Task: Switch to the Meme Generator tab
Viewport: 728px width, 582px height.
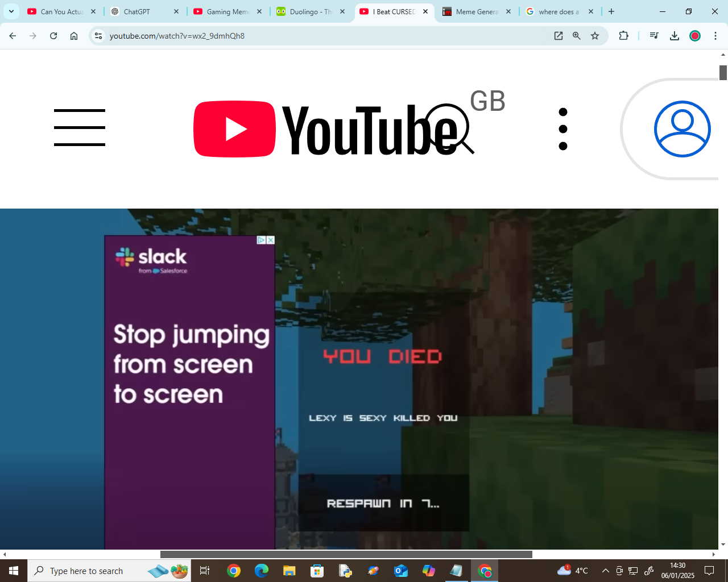Action: [477, 11]
